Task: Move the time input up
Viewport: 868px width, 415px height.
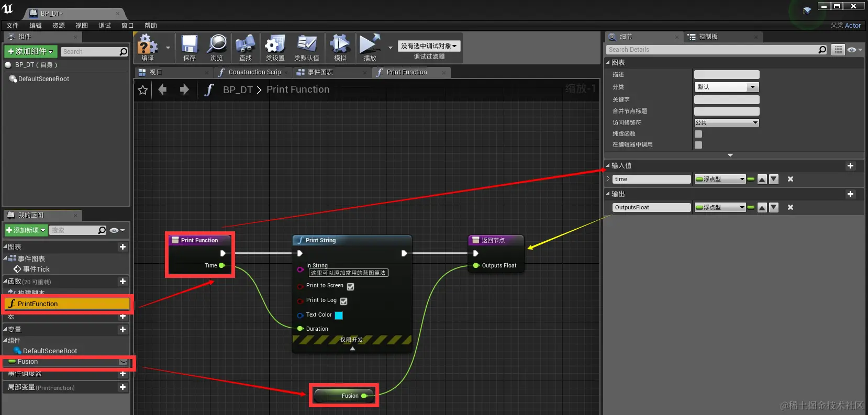Action: 762,179
